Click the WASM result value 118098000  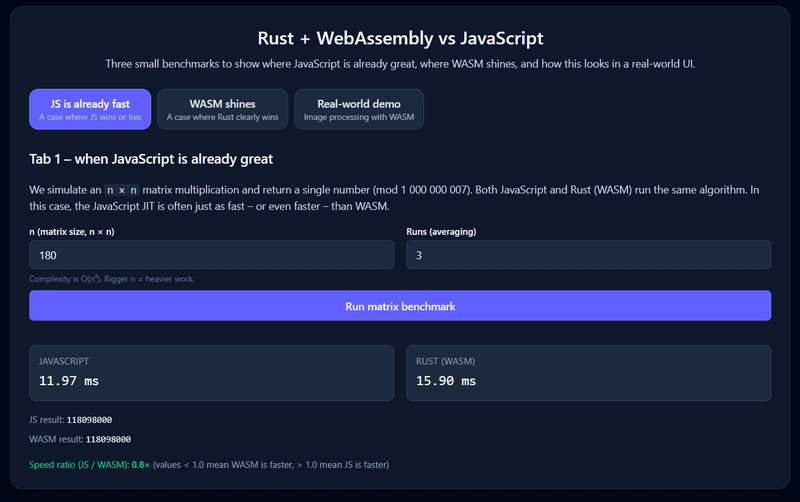[108, 439]
